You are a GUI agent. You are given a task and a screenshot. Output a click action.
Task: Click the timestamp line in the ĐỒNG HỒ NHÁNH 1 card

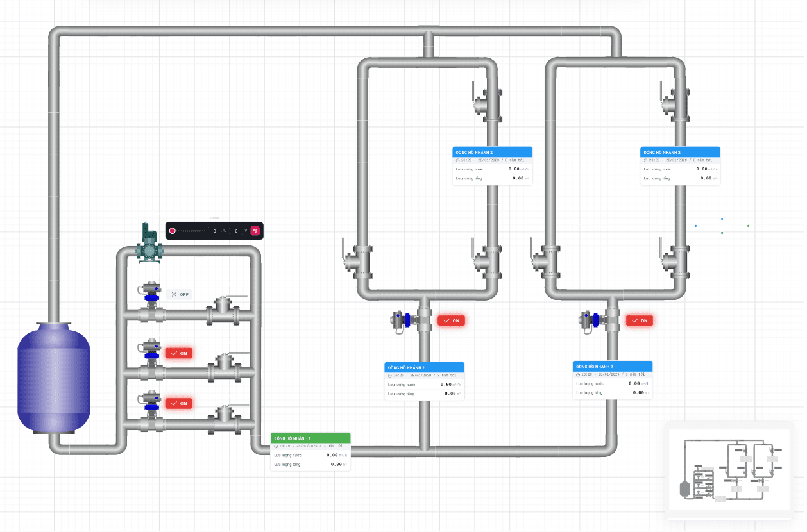[x=310, y=445]
